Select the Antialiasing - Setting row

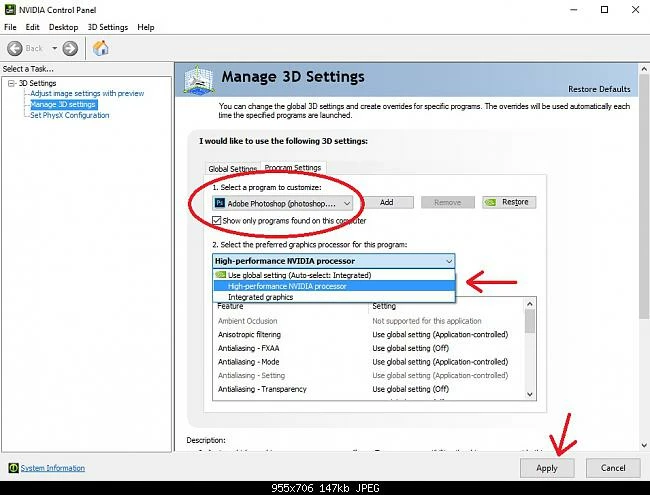pos(369,376)
